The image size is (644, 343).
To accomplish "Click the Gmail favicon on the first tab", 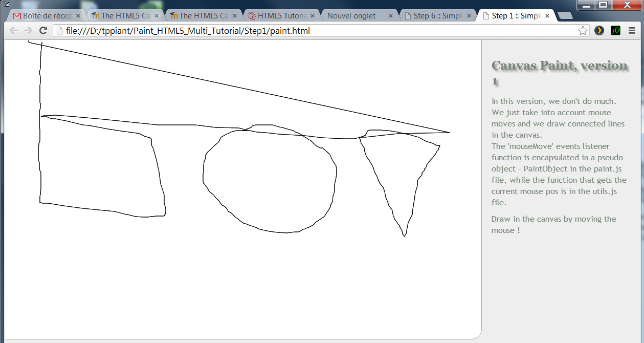I will coord(15,15).
